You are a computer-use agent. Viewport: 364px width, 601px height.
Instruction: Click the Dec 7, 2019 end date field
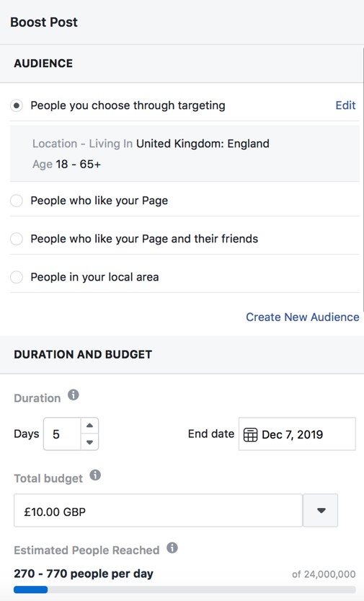click(x=297, y=434)
